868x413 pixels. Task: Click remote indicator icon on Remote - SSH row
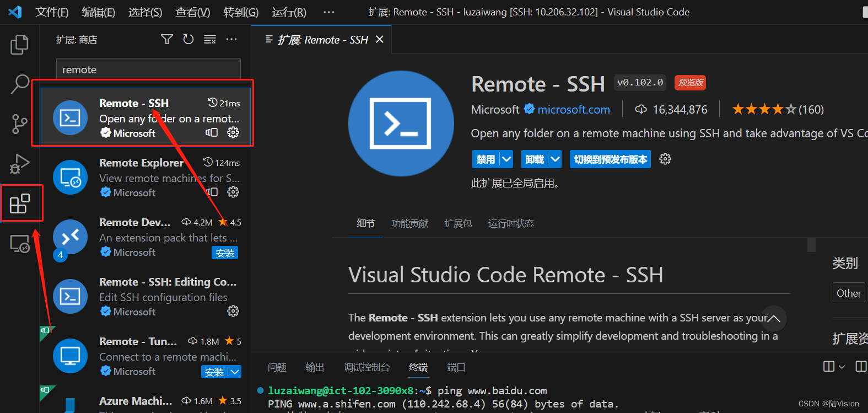click(212, 132)
